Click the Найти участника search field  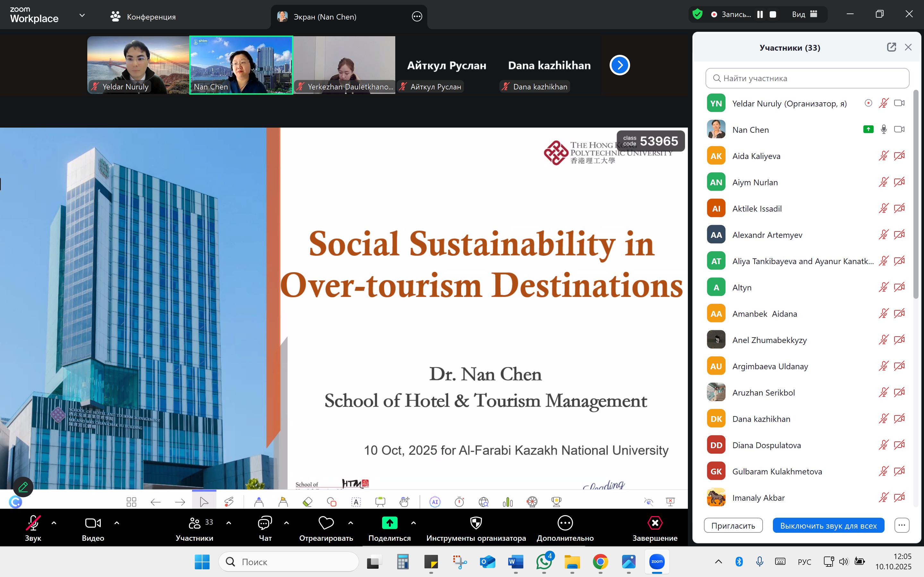807,78
